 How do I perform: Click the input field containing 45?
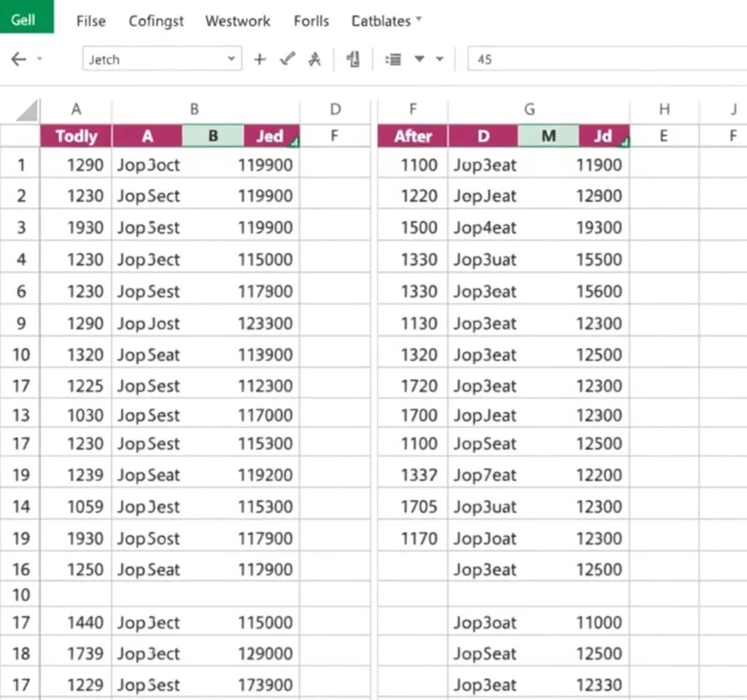coord(605,60)
